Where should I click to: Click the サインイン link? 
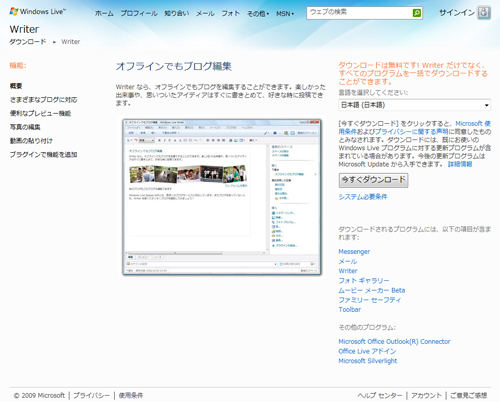[x=457, y=13]
